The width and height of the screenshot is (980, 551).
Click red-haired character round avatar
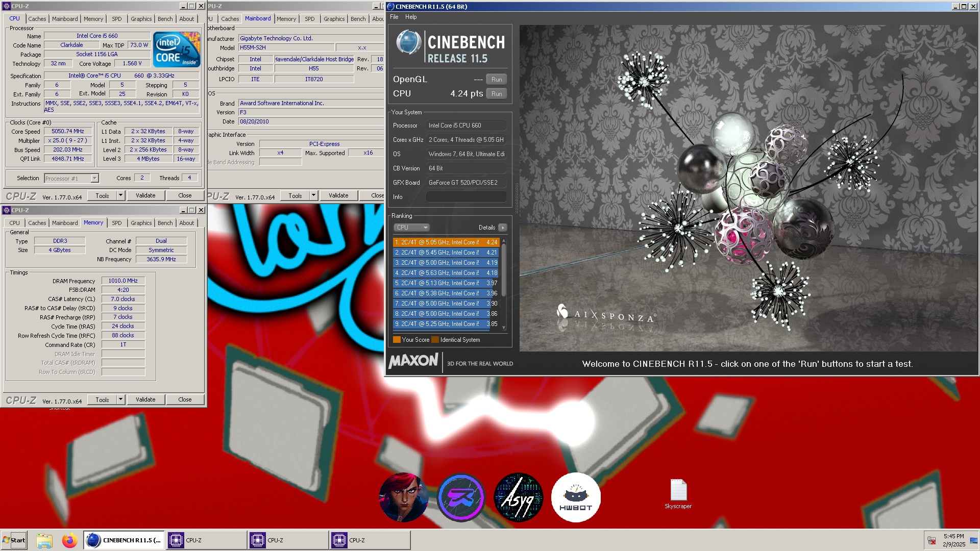click(403, 497)
